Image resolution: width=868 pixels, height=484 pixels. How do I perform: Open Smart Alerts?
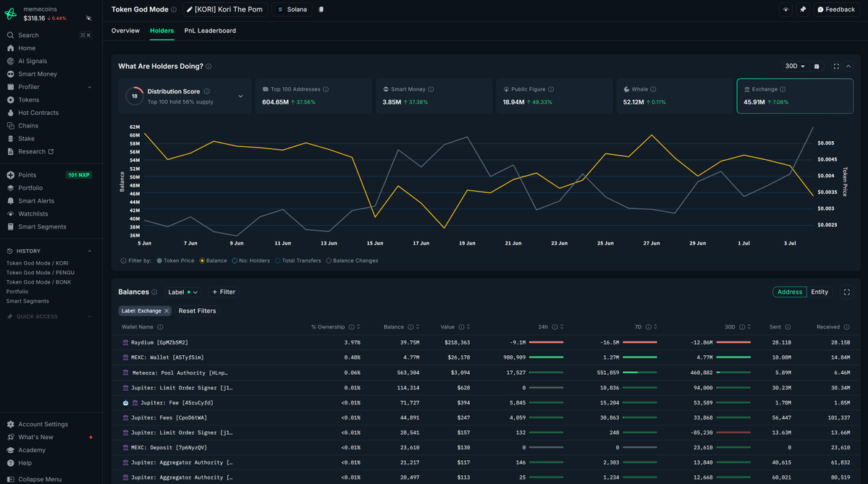click(x=36, y=201)
